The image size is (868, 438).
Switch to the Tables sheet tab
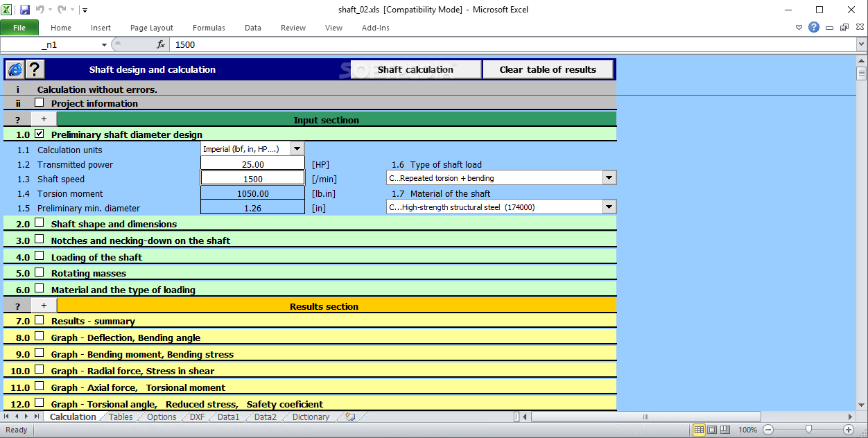[121, 417]
